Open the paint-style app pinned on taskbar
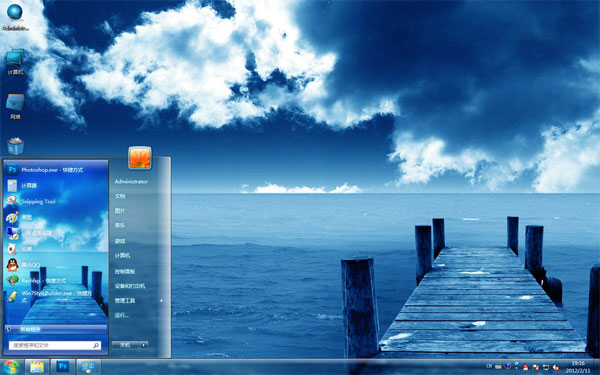The width and height of the screenshot is (600, 375). click(88, 367)
